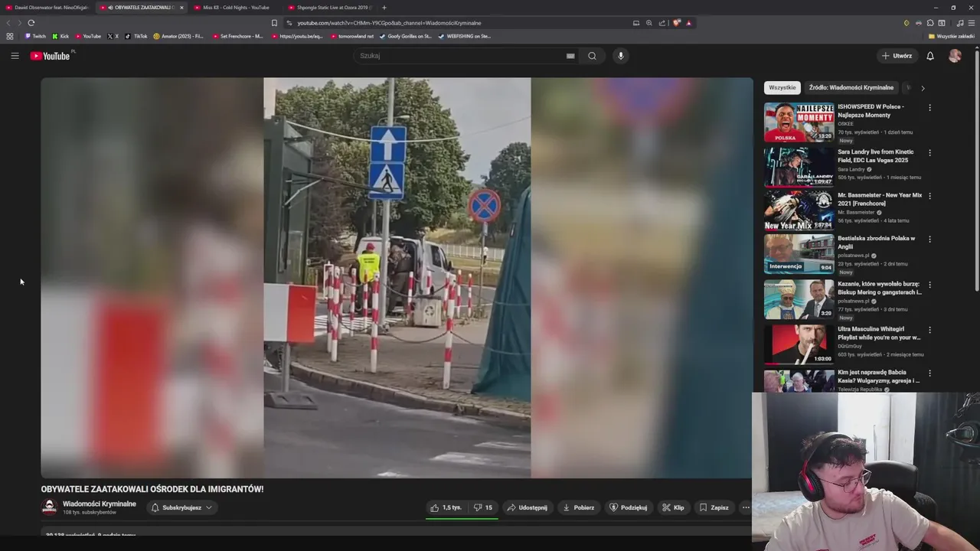Go back to previous page

pyautogui.click(x=8, y=23)
